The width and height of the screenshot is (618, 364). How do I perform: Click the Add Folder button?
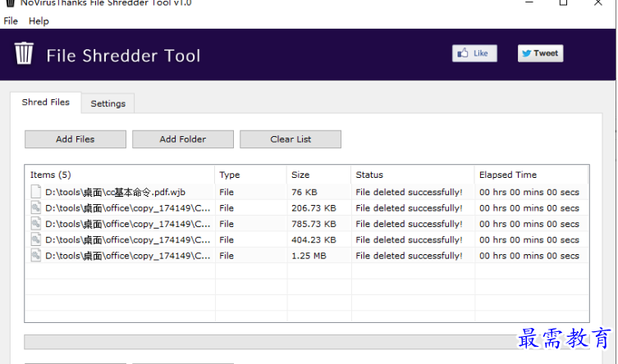(x=183, y=139)
